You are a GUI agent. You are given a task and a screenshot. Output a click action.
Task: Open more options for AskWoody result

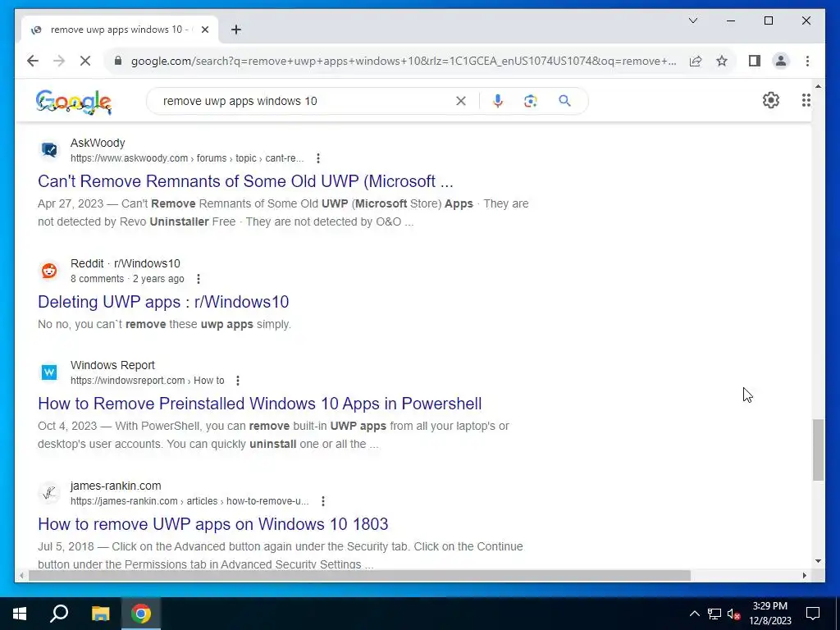318,158
